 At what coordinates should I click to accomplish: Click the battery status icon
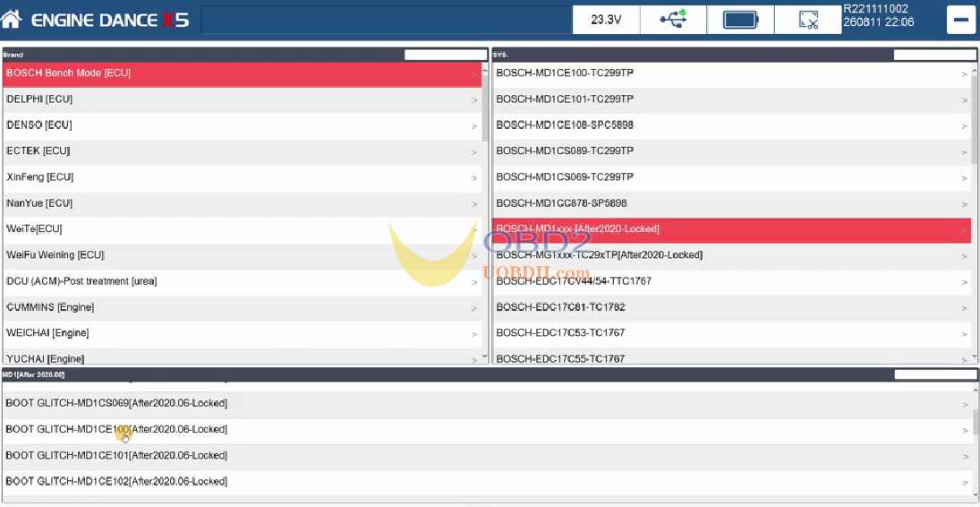coord(741,20)
